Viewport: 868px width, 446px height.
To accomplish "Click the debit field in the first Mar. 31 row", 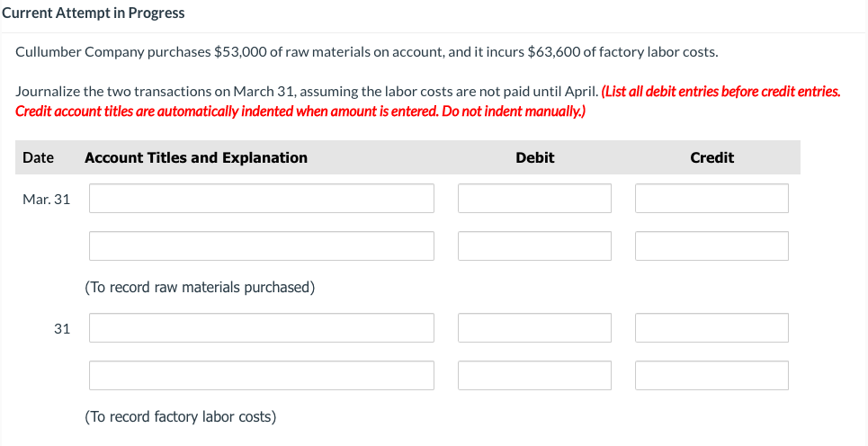I will click(x=534, y=199).
